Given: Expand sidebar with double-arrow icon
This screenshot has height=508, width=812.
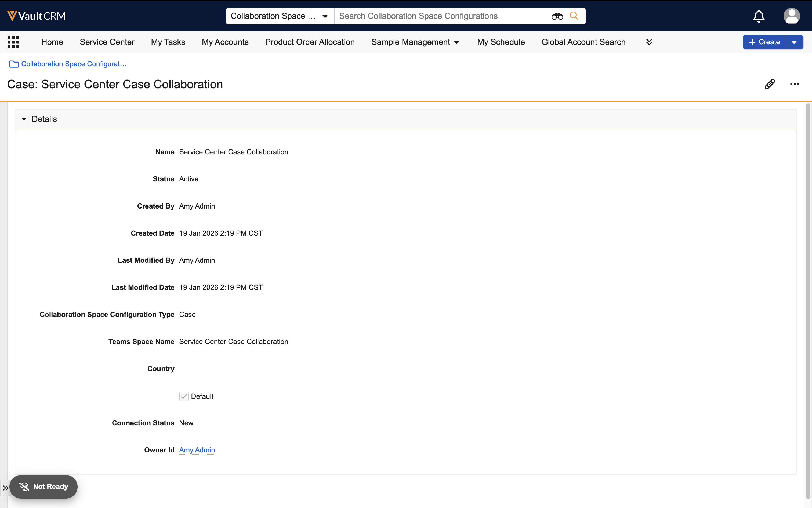Looking at the screenshot, I should tap(5, 488).
